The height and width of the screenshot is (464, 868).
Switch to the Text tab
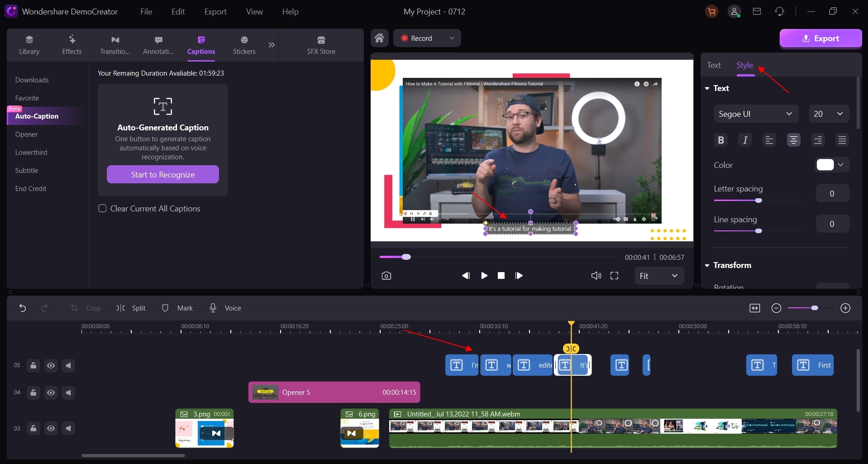(x=714, y=65)
